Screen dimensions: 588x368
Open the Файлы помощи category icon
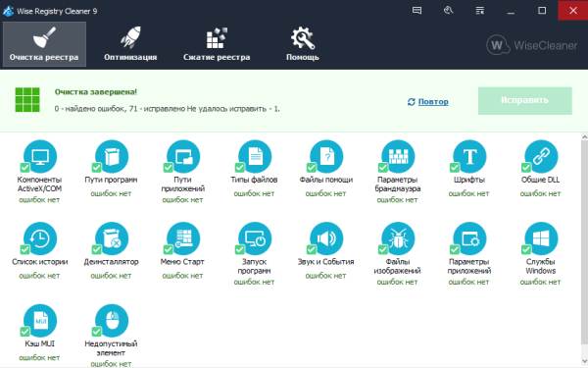326,156
